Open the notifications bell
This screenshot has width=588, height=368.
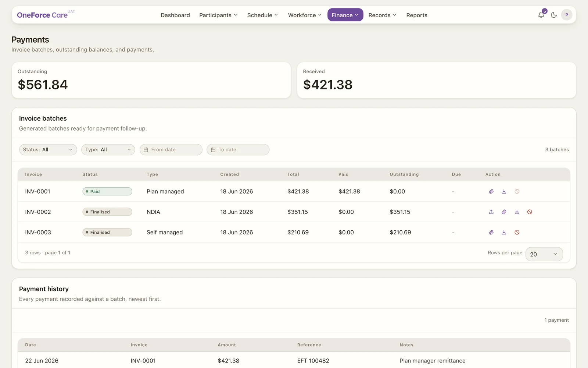tap(541, 15)
